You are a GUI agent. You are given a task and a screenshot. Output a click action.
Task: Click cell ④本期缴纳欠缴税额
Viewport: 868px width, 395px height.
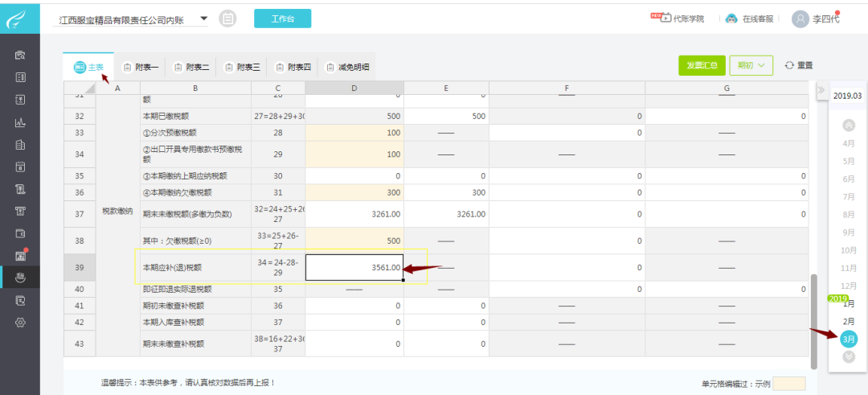pos(195,193)
